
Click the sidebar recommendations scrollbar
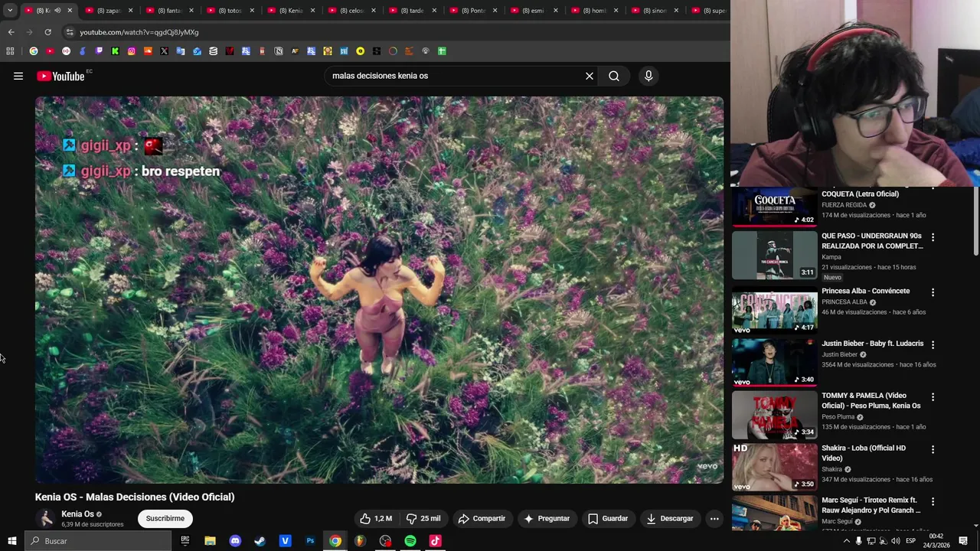click(x=975, y=222)
